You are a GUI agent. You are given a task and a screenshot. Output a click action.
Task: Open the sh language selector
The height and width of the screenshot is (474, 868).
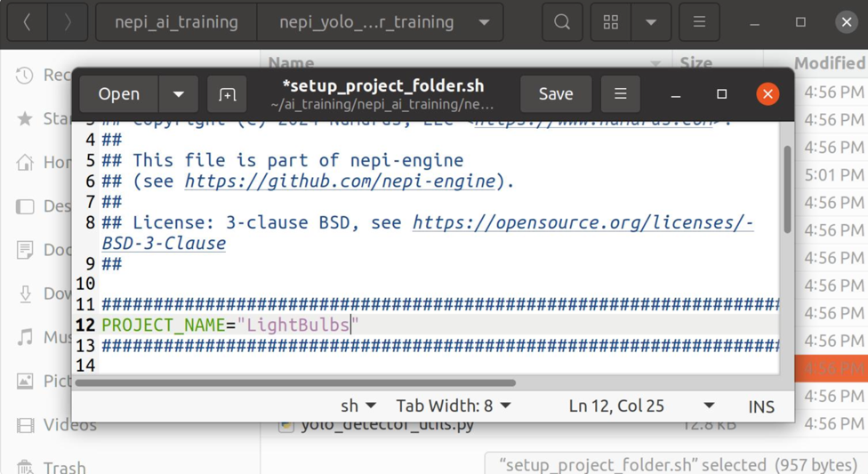click(x=358, y=406)
